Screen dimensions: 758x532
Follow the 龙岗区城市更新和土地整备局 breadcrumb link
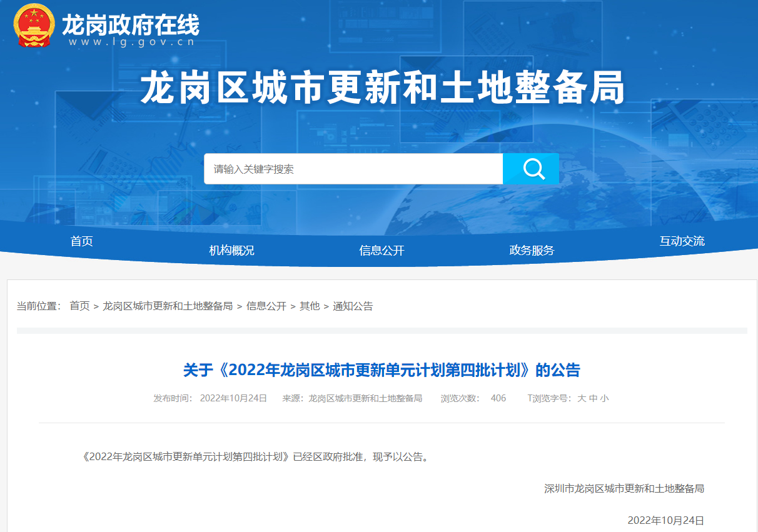(168, 306)
